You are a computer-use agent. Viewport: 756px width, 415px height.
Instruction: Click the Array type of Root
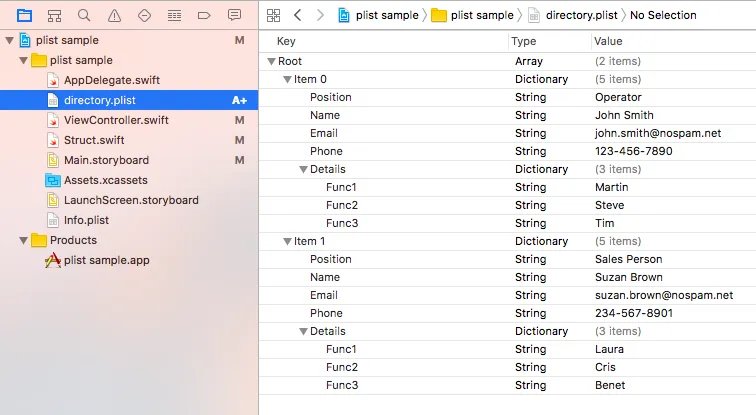528,62
